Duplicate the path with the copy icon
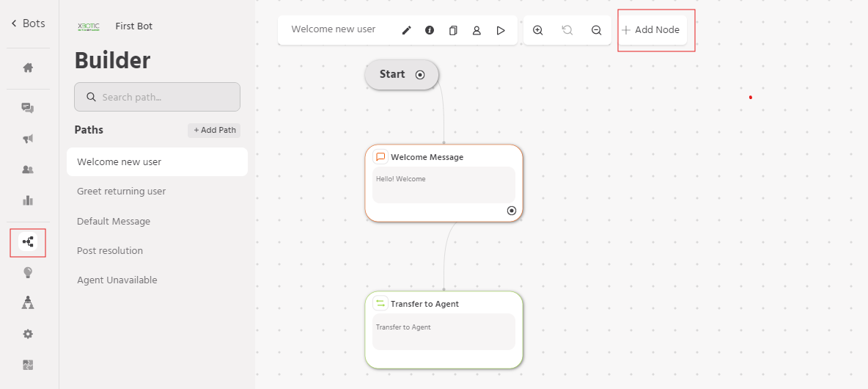The height and width of the screenshot is (389, 868). (x=453, y=30)
